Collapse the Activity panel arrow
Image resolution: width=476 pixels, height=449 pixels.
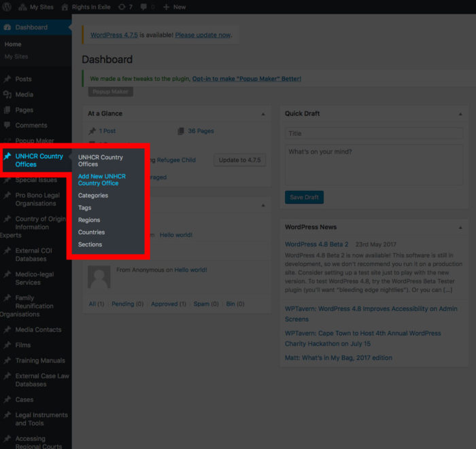(x=263, y=206)
